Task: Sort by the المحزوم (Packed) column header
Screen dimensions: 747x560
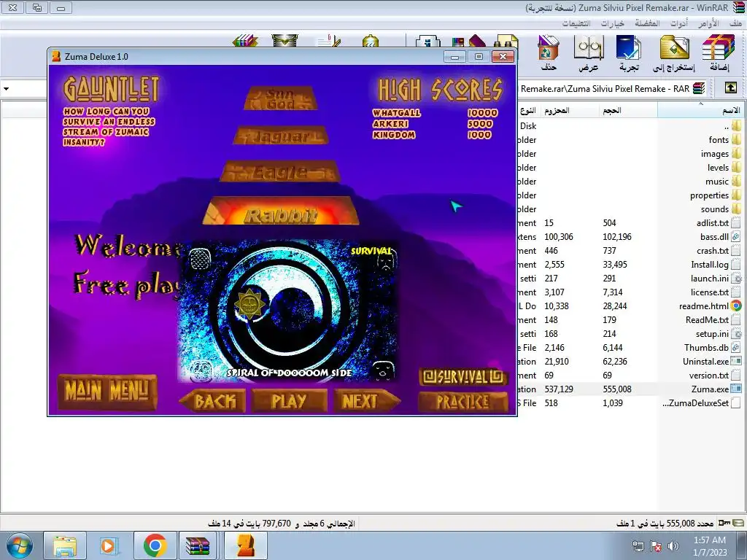Action: [569, 111]
